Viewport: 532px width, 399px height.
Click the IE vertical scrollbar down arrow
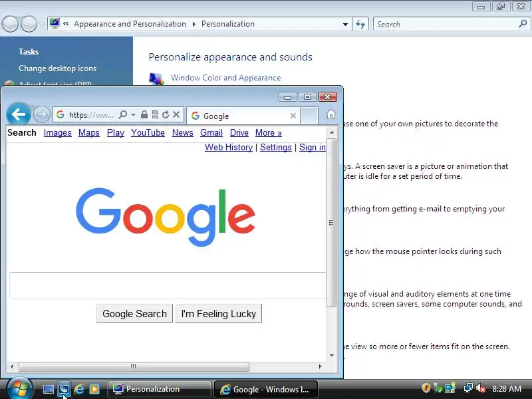332,356
